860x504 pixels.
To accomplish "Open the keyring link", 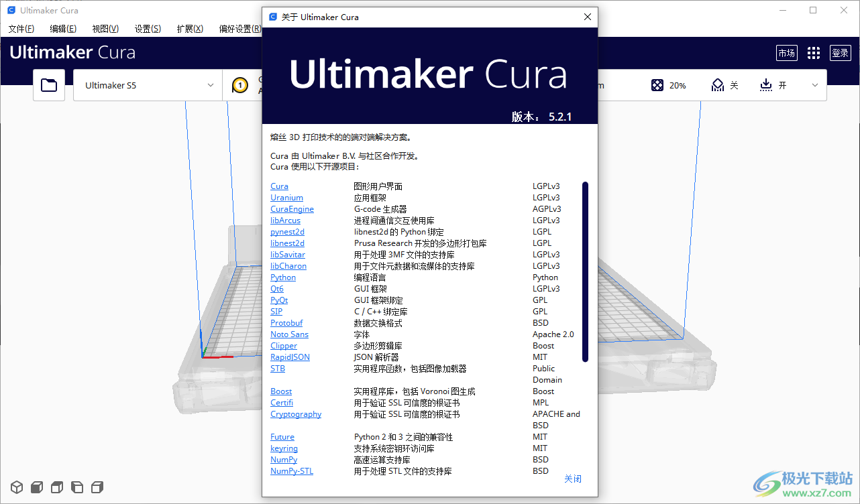I will 284,448.
